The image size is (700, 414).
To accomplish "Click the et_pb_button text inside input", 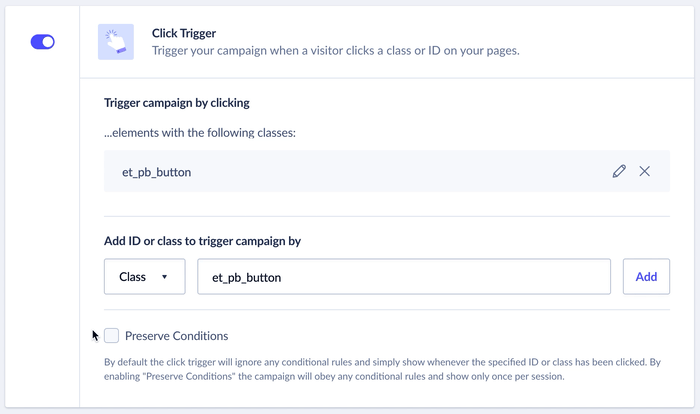I will point(246,277).
